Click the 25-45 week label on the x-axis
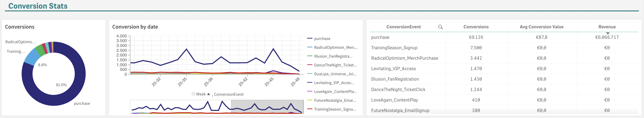The width and height of the screenshot is (644, 118). (x=269, y=82)
